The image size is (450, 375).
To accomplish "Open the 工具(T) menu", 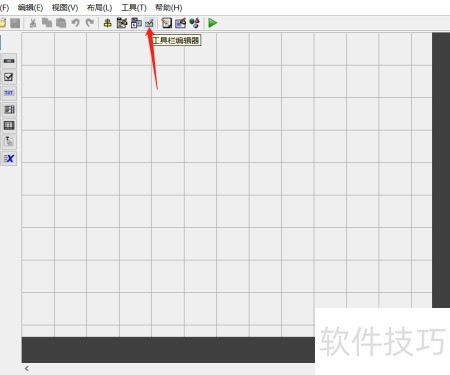I will tap(134, 7).
